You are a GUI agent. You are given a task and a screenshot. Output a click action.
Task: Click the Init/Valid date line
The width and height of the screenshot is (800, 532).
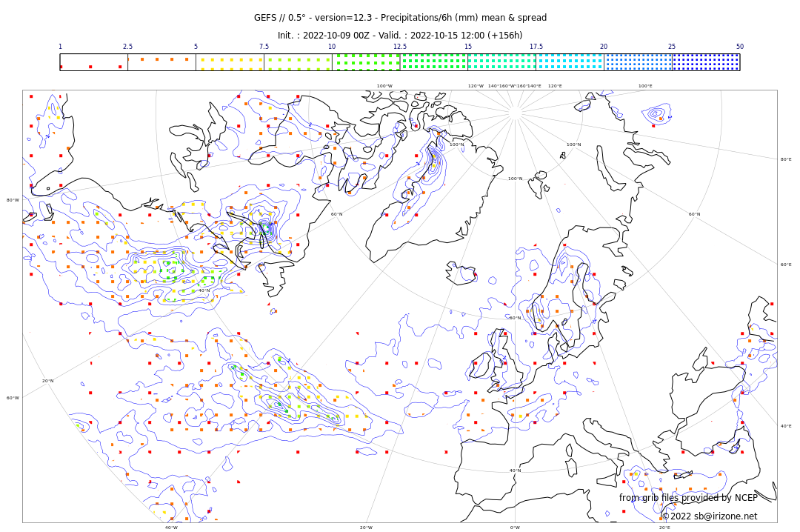pyautogui.click(x=400, y=36)
